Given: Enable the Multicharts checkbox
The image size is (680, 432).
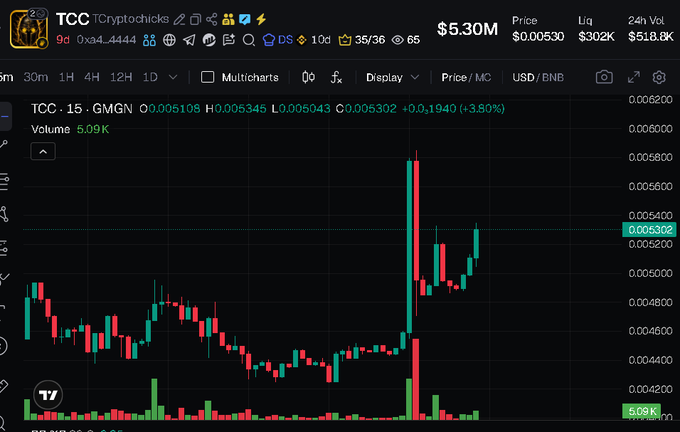Looking at the screenshot, I should point(207,77).
